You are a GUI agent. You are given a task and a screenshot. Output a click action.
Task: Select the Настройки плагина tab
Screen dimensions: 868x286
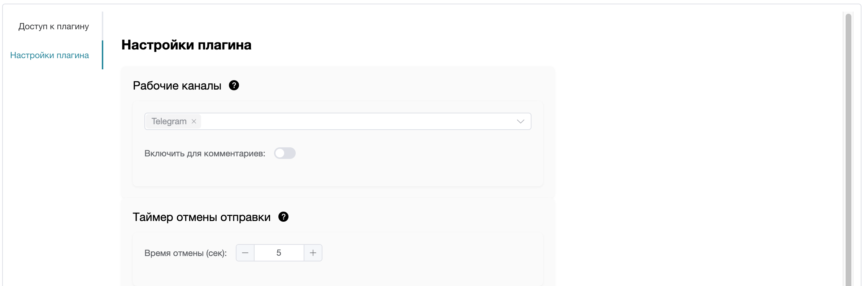tap(49, 55)
